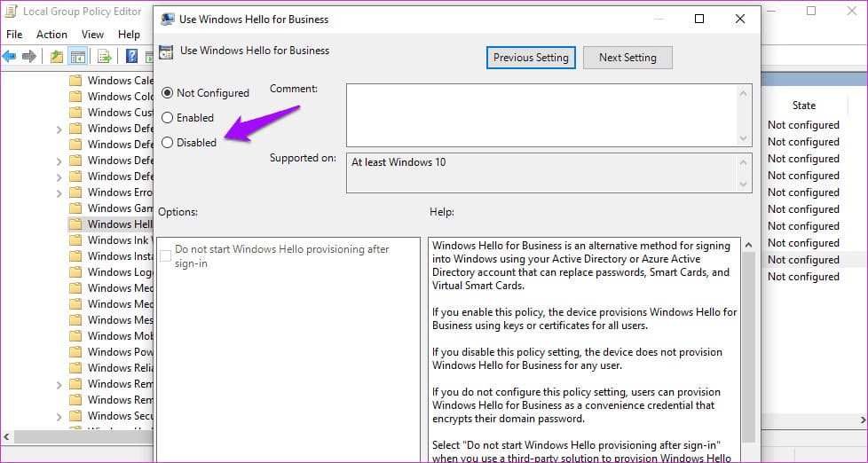Click the Export List toolbar icon
Screen dimensions: 868x463
(104, 57)
